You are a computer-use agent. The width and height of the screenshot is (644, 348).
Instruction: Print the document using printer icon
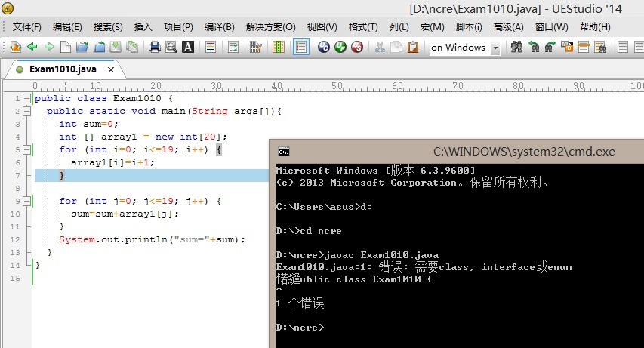click(155, 47)
